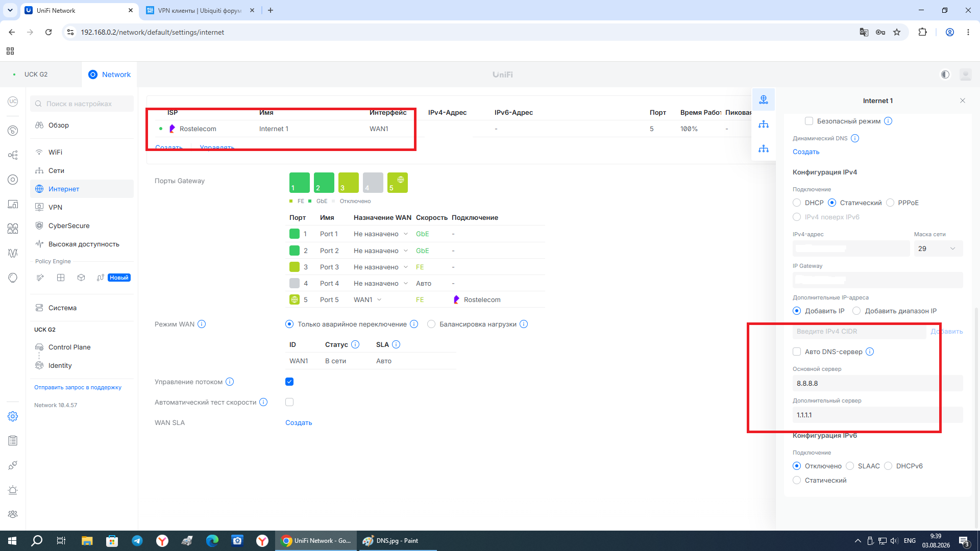The image size is (980, 551).
Task: Toggle the dark mode theme icon
Action: click(945, 74)
